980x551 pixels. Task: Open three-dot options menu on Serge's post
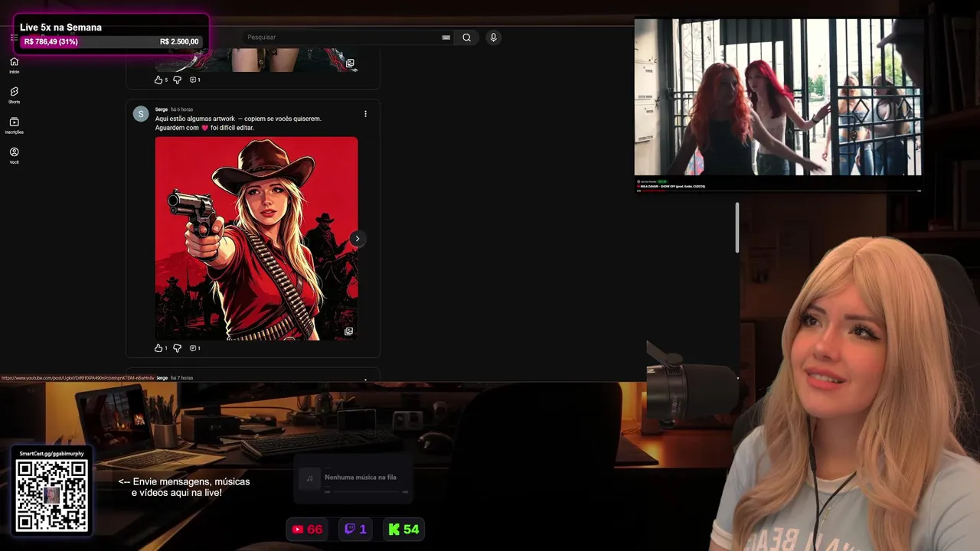(365, 114)
